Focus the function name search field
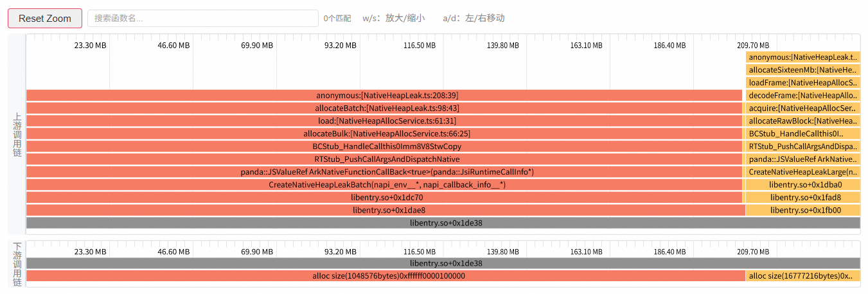Viewport: 868px width, 294px height. (203, 18)
